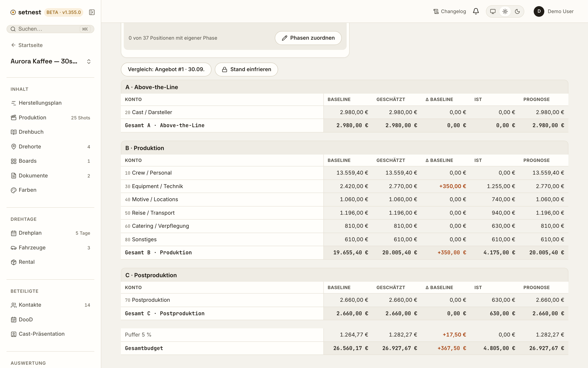Click the Phasen zuordnen button
The image size is (588, 368).
point(308,38)
